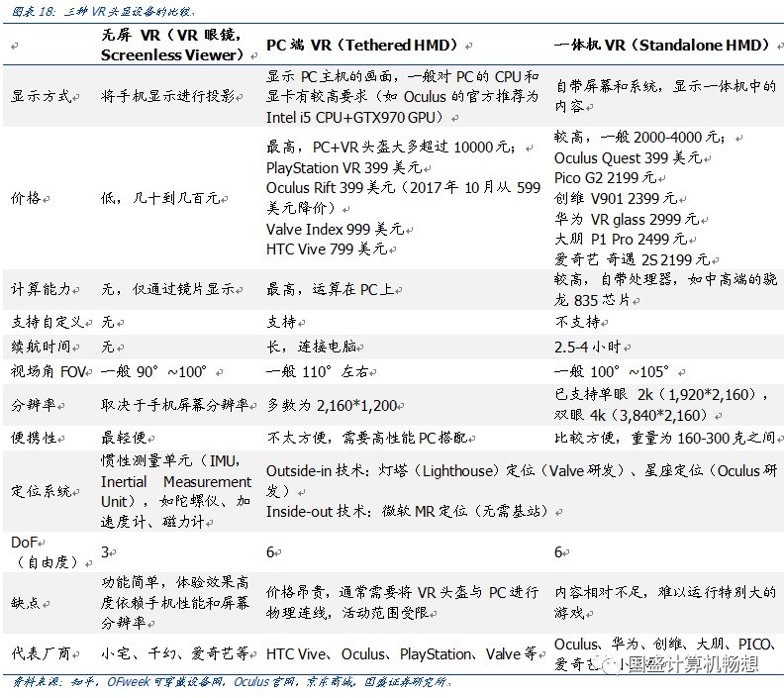
Task: Click the row label '价格'
Action: pyautogui.click(x=26, y=198)
